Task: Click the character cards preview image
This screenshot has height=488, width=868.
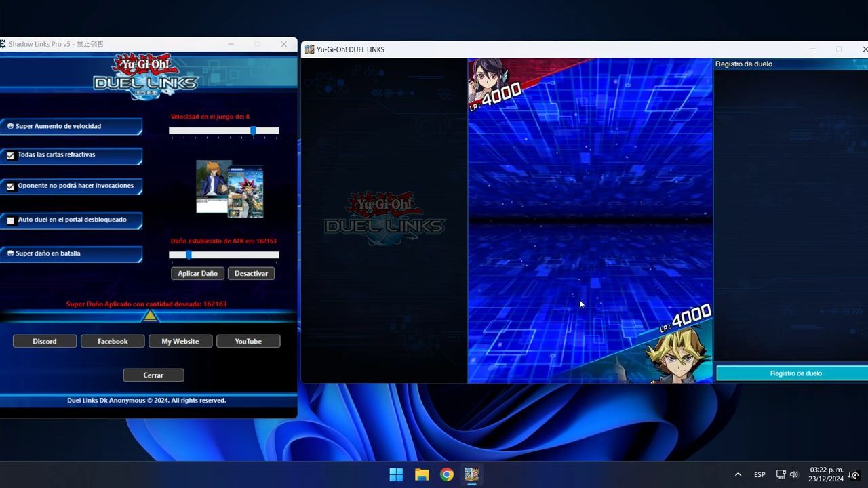Action: coord(230,188)
